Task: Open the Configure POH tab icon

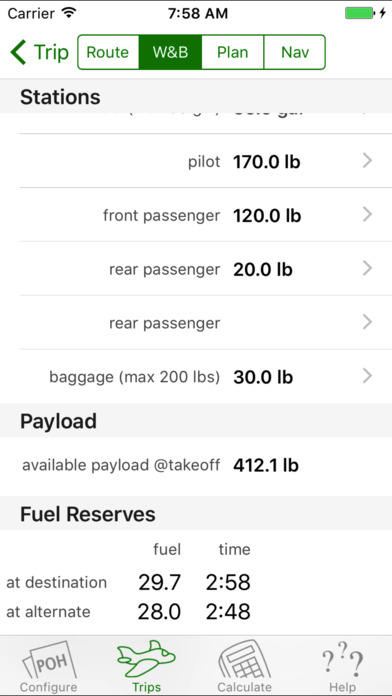Action: (48, 661)
